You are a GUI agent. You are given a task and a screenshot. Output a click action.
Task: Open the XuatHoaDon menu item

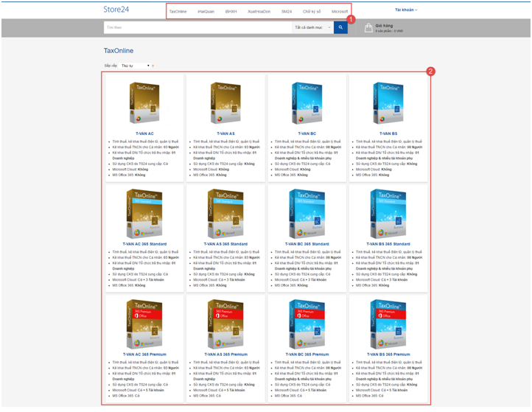259,12
